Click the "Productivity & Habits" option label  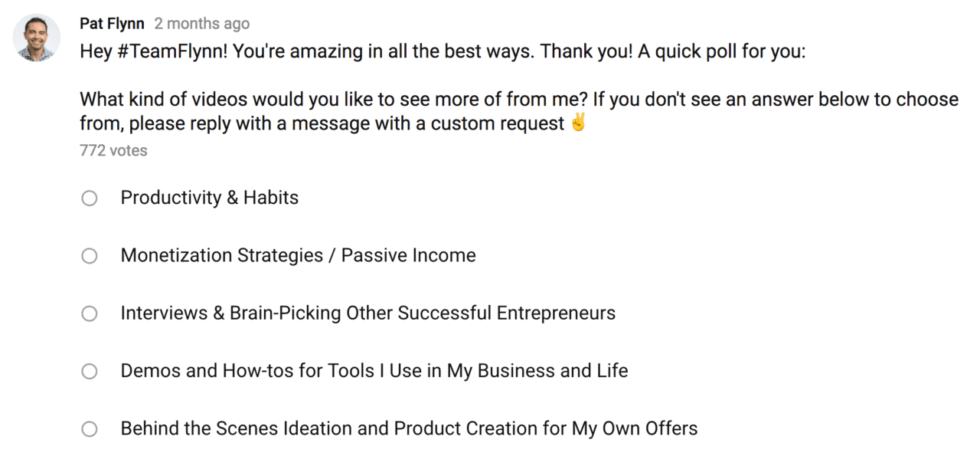pos(210,198)
